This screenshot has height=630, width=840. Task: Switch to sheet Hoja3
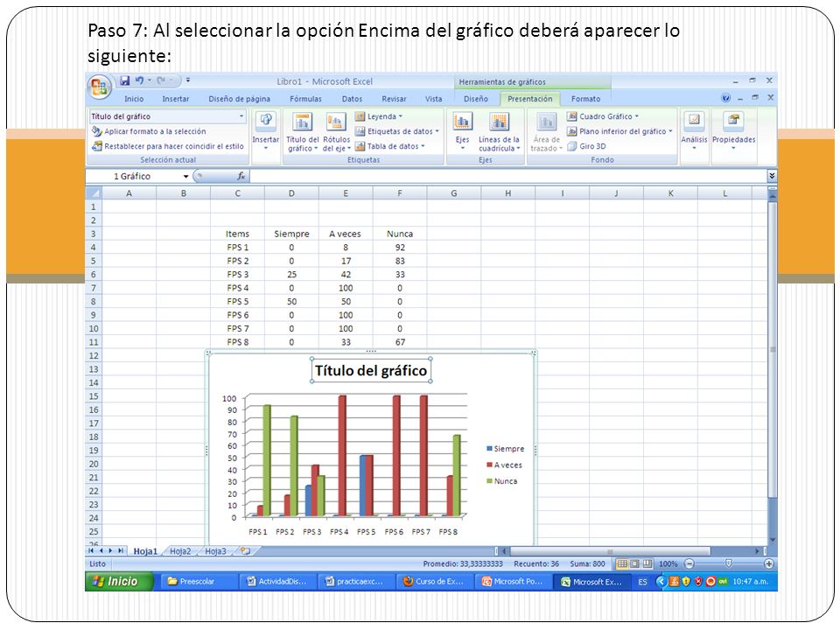tap(215, 550)
